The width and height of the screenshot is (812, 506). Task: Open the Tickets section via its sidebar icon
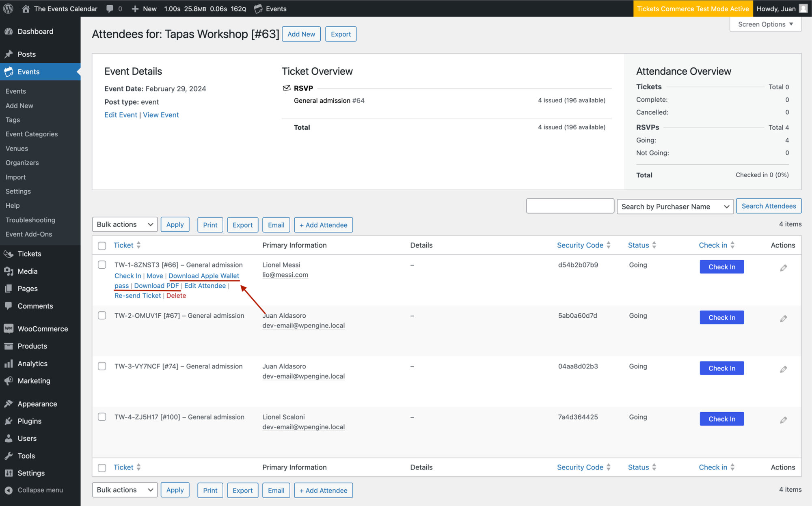coord(9,254)
